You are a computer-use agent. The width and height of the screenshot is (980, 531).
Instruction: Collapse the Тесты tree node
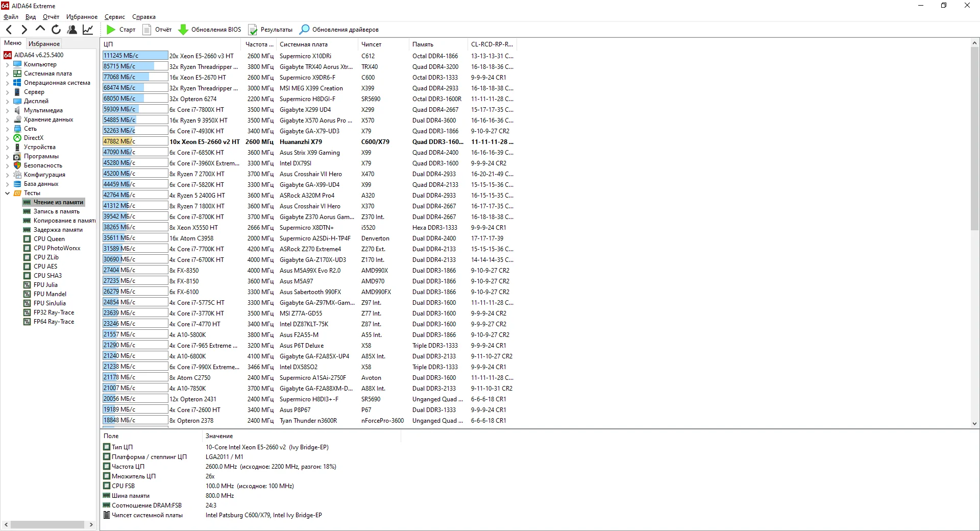[x=7, y=194]
